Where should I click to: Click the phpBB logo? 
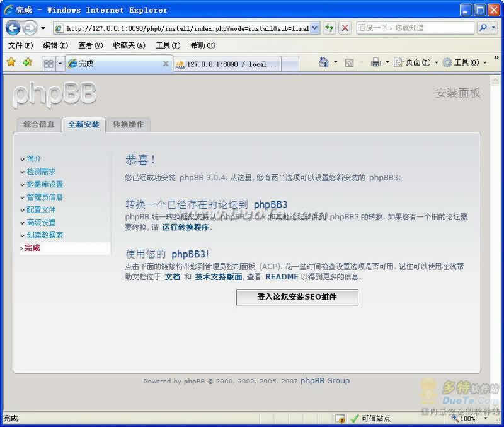[55, 94]
